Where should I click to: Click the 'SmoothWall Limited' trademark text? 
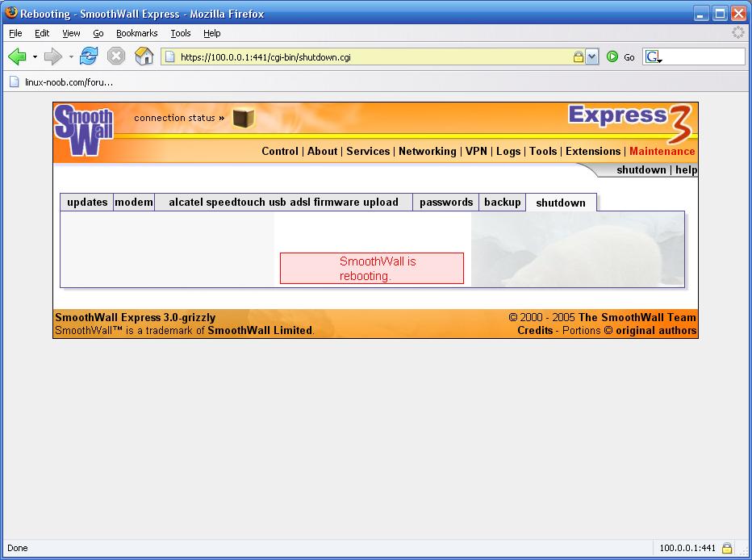pos(260,330)
